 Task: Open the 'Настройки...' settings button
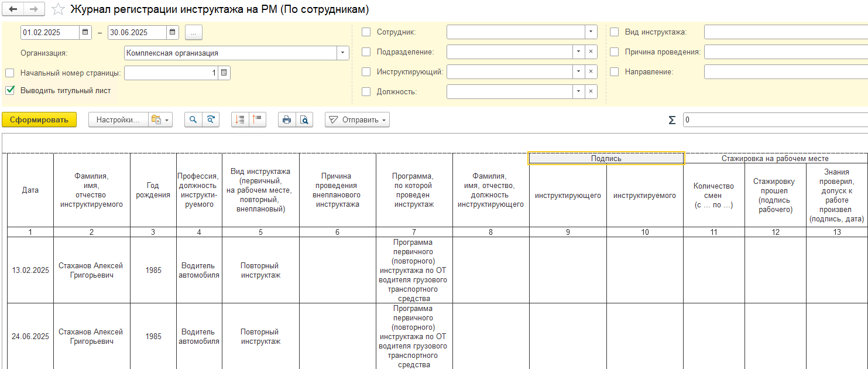[x=118, y=119]
